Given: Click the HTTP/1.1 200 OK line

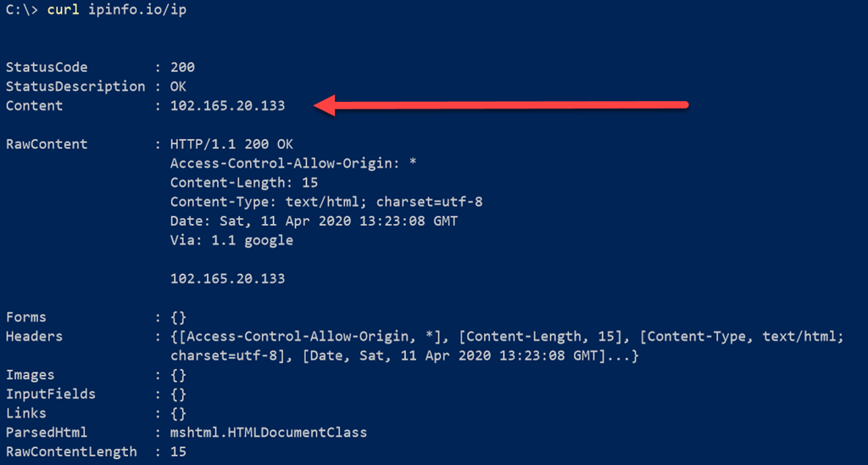Looking at the screenshot, I should [x=231, y=144].
